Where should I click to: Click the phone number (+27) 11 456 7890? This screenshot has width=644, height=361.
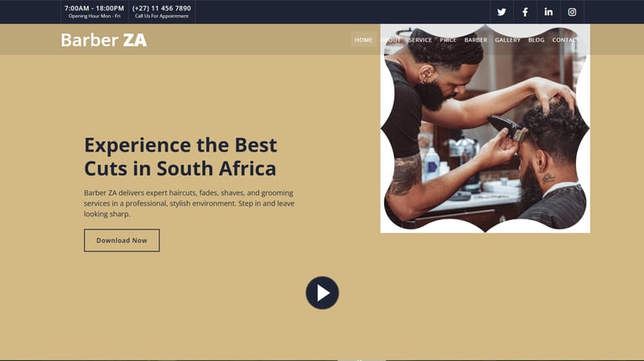[161, 8]
